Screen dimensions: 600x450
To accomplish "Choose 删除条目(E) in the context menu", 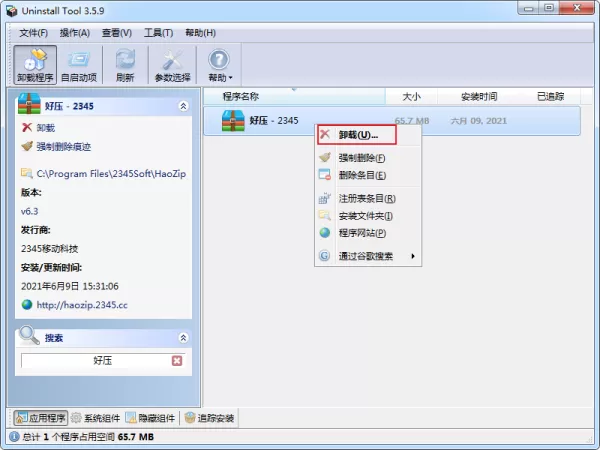I will click(368, 175).
